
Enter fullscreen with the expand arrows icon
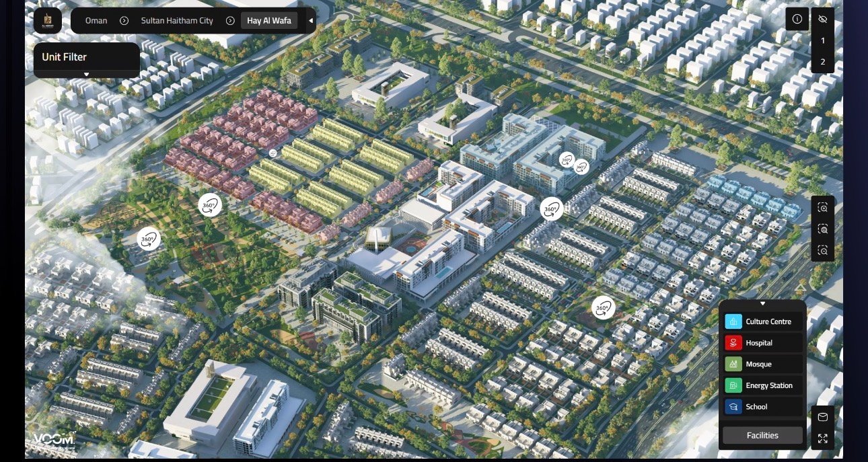pos(823,438)
